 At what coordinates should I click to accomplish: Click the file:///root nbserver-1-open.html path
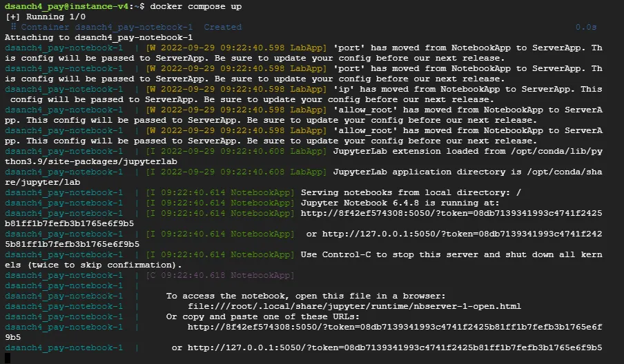click(354, 306)
